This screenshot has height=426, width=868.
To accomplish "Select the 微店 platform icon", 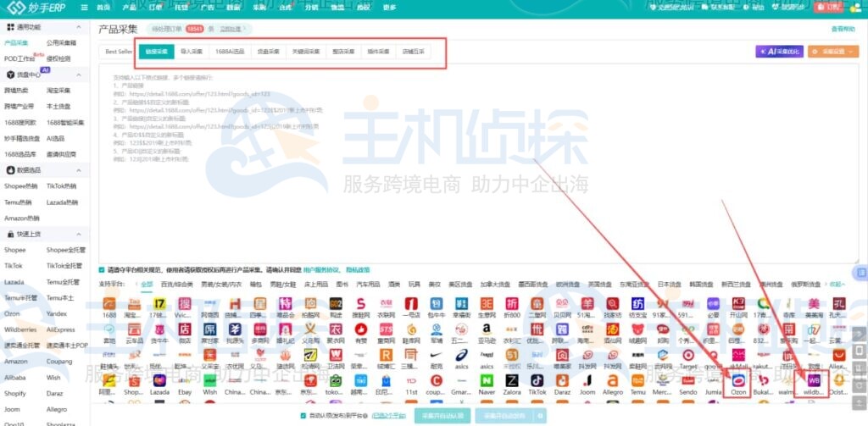I will pos(184,329).
